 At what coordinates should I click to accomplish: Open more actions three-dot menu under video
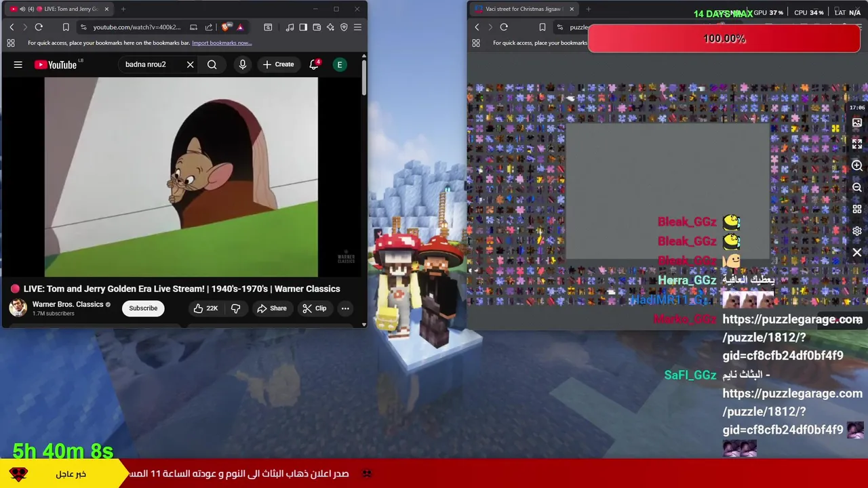(x=345, y=308)
